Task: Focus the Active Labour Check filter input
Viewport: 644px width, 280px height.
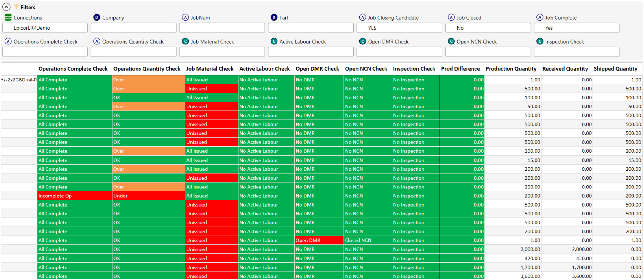Action: pyautogui.click(x=311, y=52)
